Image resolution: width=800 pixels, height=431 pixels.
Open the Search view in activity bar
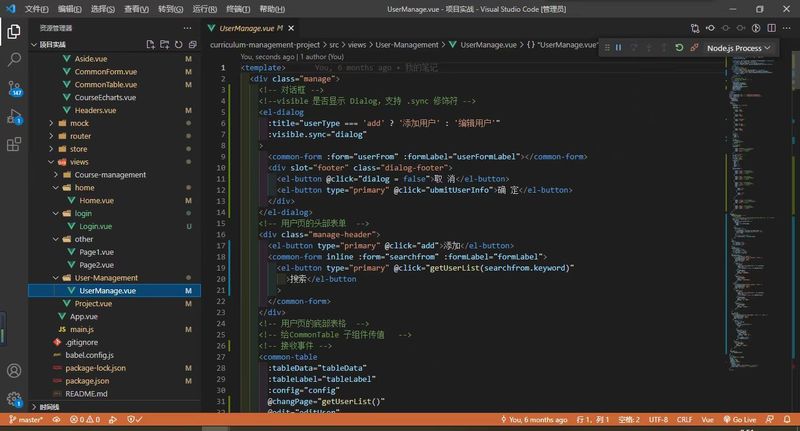14,60
